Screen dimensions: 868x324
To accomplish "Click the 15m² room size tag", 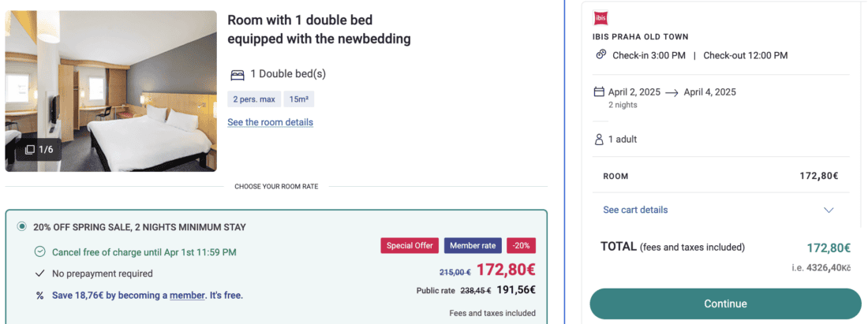I will (299, 100).
